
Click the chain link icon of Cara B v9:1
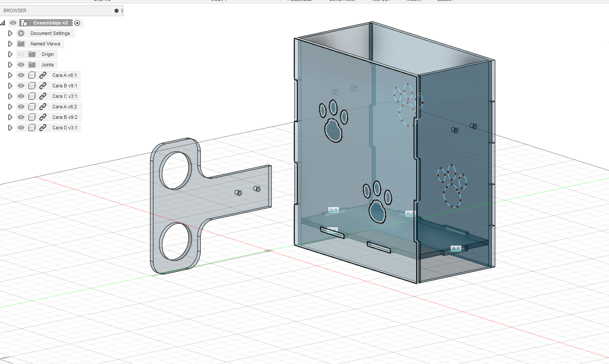pyautogui.click(x=43, y=86)
